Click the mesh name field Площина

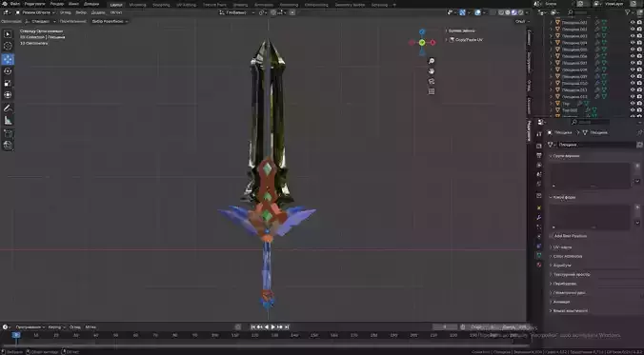point(595,145)
